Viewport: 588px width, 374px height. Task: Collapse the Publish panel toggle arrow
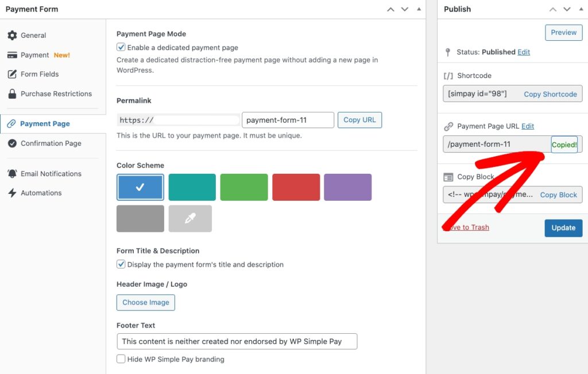(x=580, y=9)
